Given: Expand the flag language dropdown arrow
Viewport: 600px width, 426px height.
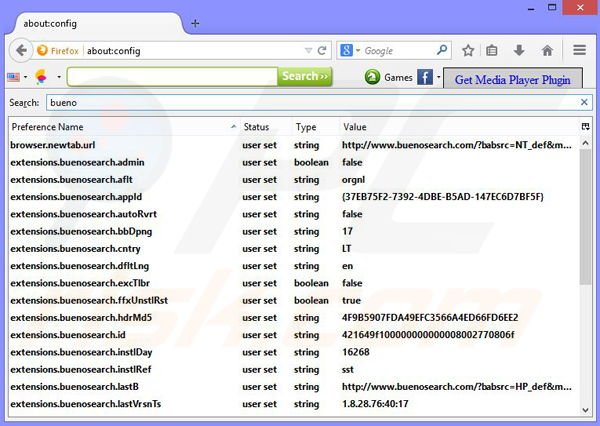Looking at the screenshot, I should pos(25,77).
